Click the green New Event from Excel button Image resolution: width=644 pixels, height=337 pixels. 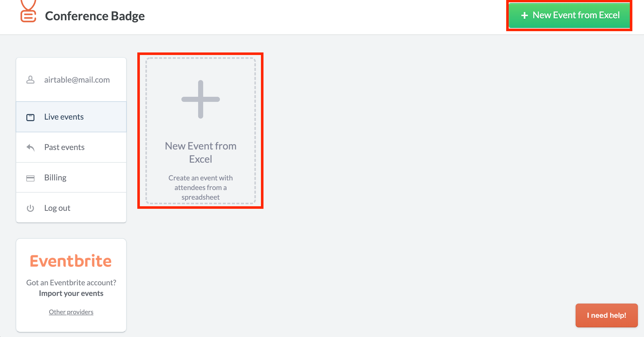tap(569, 15)
